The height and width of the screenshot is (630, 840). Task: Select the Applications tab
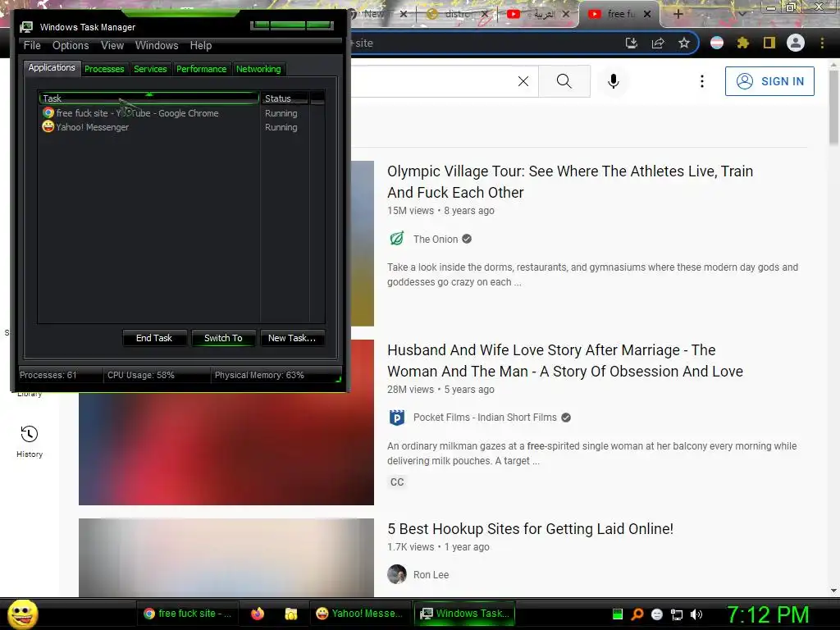(x=52, y=67)
